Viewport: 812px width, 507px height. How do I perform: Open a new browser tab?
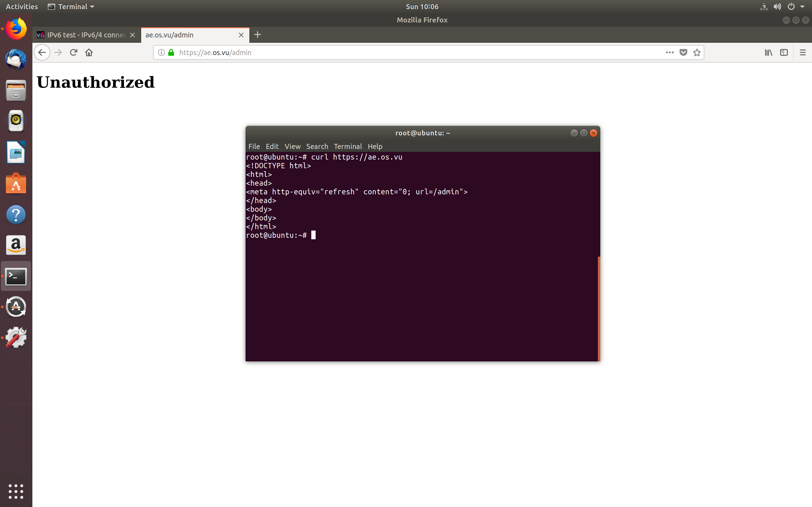tap(257, 35)
